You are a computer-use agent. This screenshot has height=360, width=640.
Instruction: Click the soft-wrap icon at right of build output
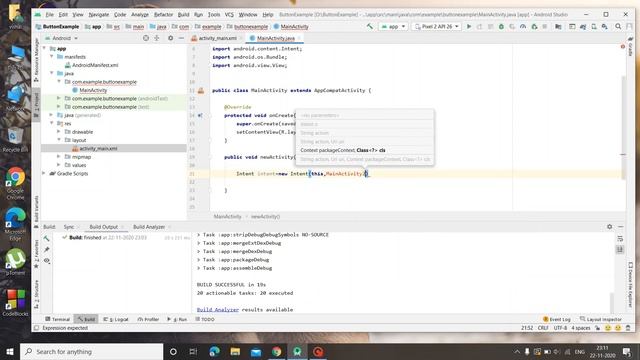pos(620,238)
